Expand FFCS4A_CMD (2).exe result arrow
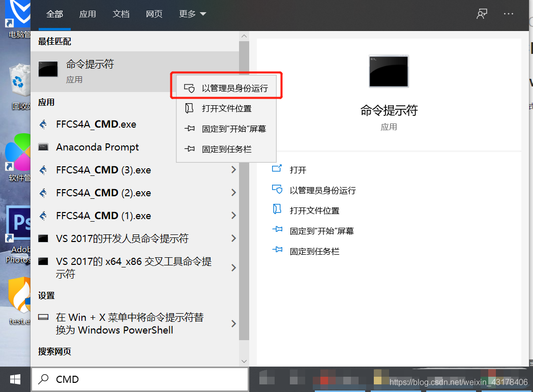Image resolution: width=533 pixels, height=392 pixels. [233, 193]
